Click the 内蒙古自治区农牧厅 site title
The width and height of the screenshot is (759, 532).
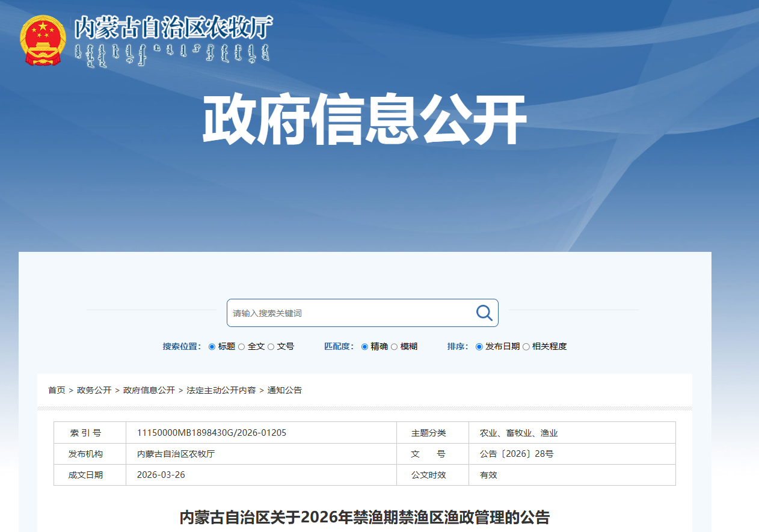tap(173, 28)
